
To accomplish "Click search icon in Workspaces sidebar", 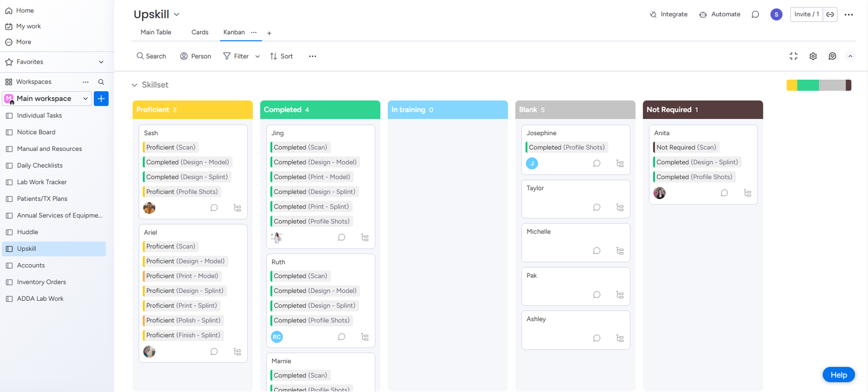I will click(x=101, y=82).
